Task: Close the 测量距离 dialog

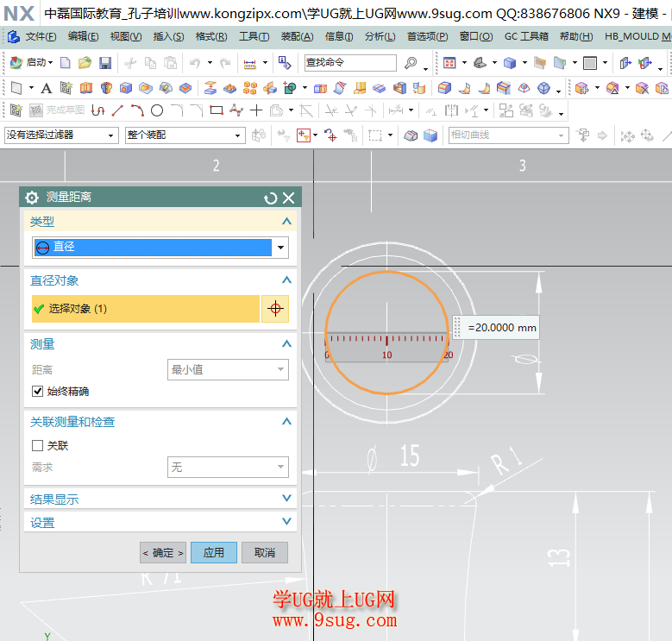Action: (x=289, y=198)
